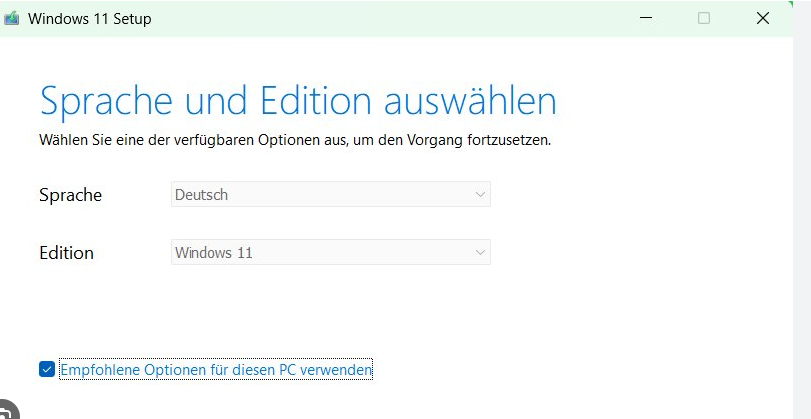Click the 'Sprache und Edition auswählen' heading
This screenshot has height=419, width=811.
pos(298,101)
